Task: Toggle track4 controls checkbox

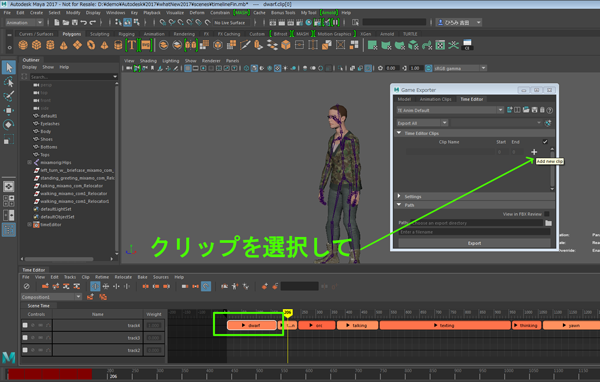Action: click(x=25, y=325)
